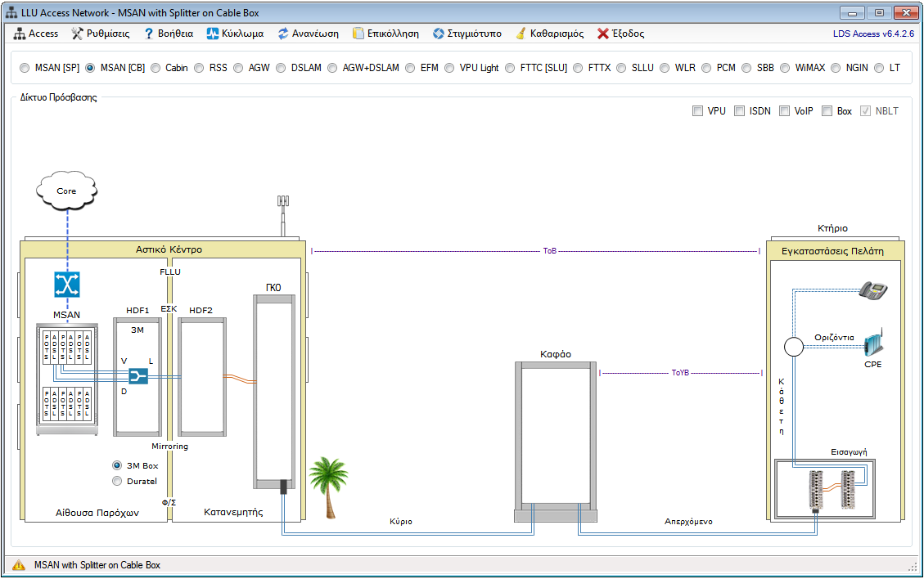This screenshot has width=924, height=579.
Task: Open the Ρυθμίσεις settings menu
Action: [x=101, y=34]
